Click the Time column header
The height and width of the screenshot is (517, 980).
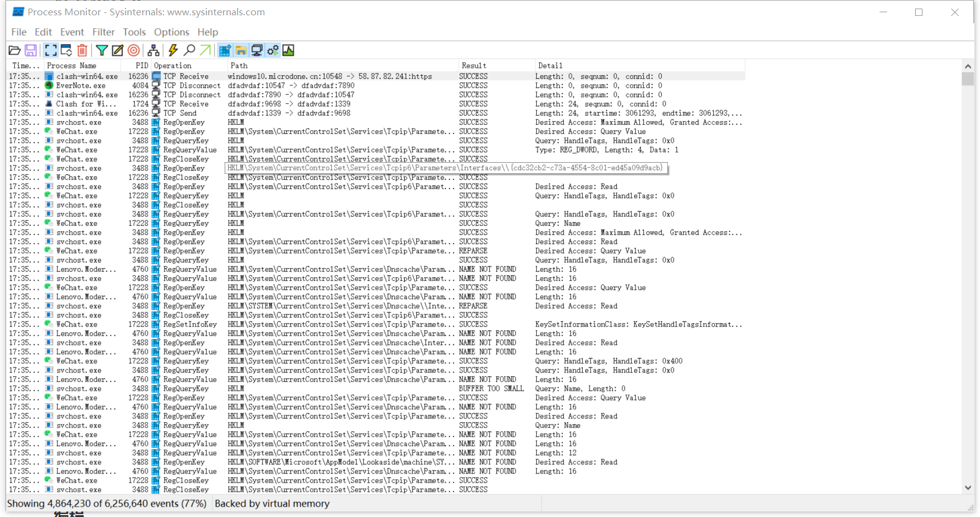pos(26,65)
